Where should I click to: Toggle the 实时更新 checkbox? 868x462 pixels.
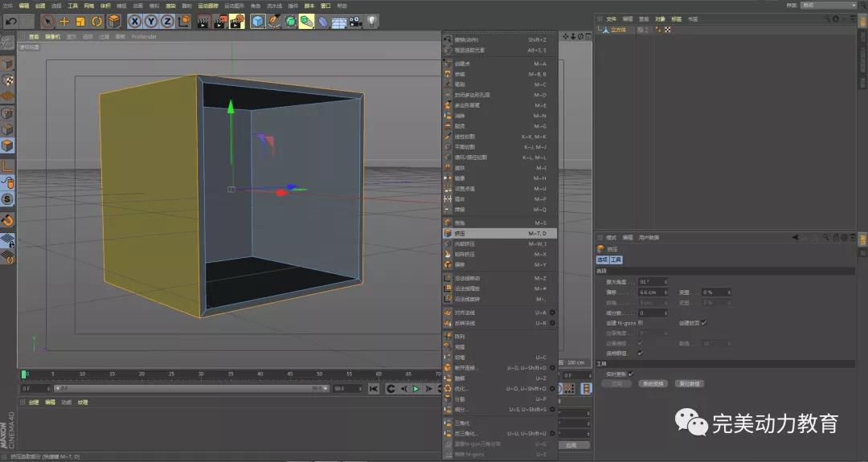(x=631, y=374)
